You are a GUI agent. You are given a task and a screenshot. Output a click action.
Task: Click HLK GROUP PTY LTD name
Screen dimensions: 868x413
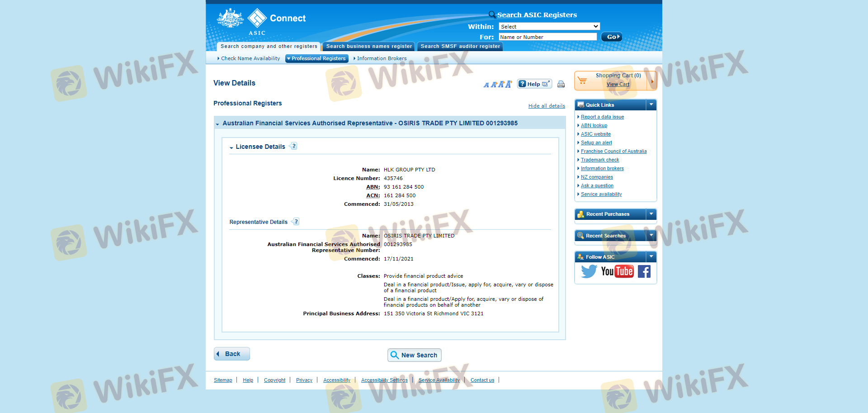coord(409,170)
